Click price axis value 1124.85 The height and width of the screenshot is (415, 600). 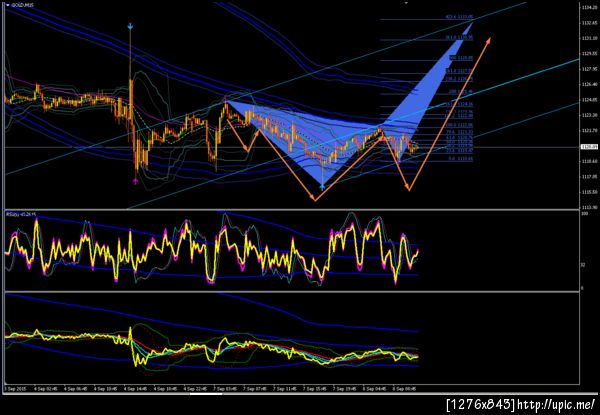point(589,100)
